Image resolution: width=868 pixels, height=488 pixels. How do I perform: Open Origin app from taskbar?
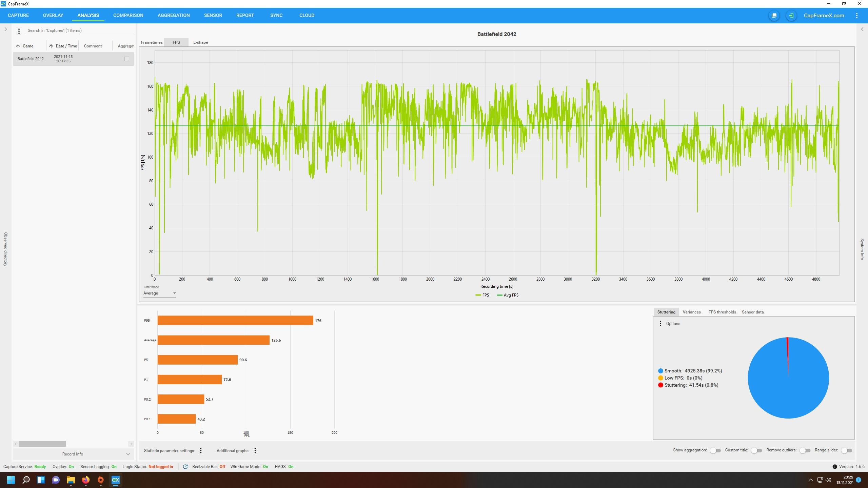click(x=100, y=480)
